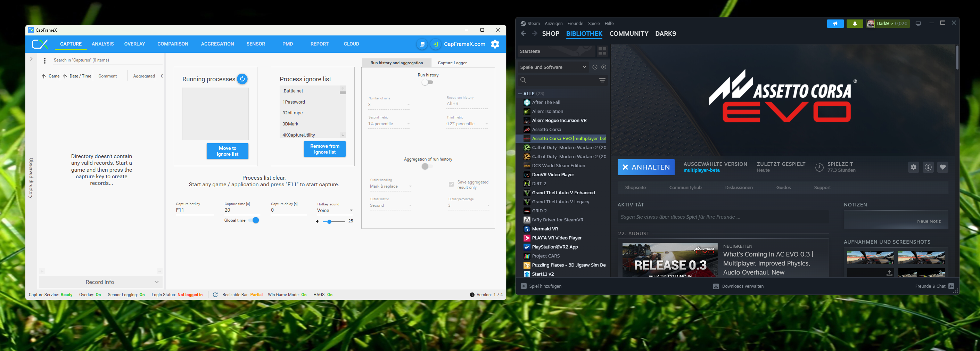
Task: Mute the hotkey sound speaker icon
Action: coord(317,221)
